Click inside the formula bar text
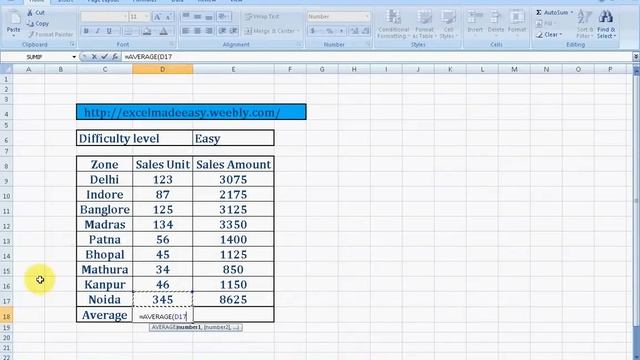Viewport: 640px width, 360px height. (149, 57)
